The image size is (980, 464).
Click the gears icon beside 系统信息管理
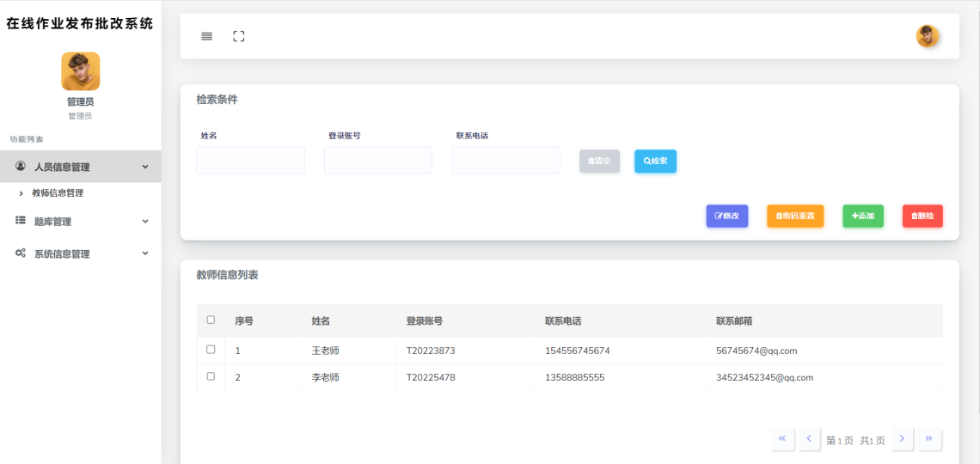21,253
